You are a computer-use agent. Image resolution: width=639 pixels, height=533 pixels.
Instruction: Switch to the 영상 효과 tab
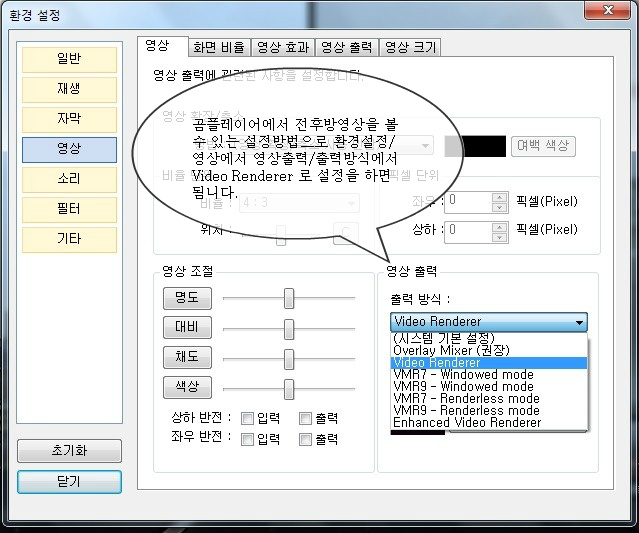click(283, 47)
